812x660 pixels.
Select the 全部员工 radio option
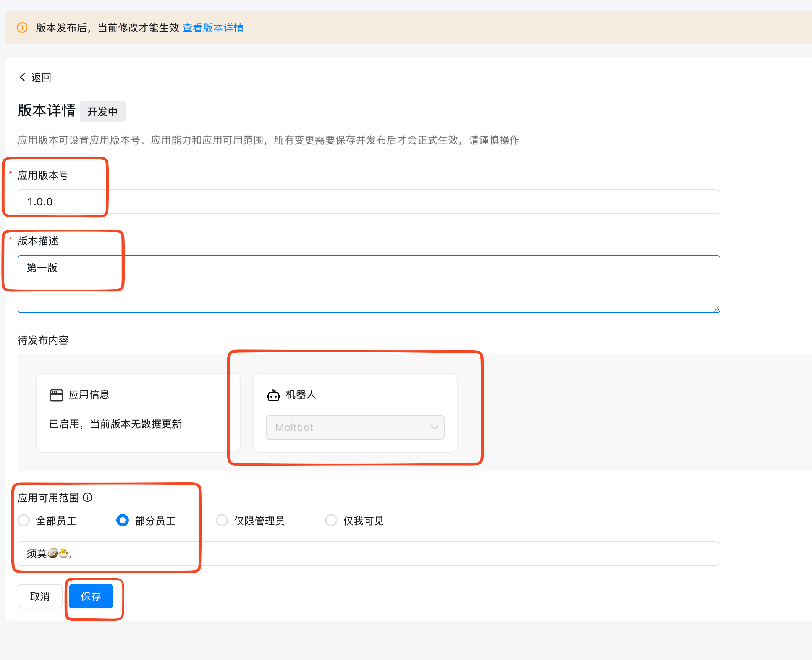pyautogui.click(x=24, y=520)
